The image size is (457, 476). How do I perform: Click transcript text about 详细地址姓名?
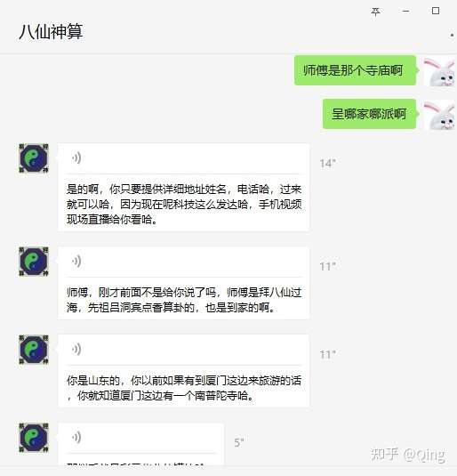point(184,204)
